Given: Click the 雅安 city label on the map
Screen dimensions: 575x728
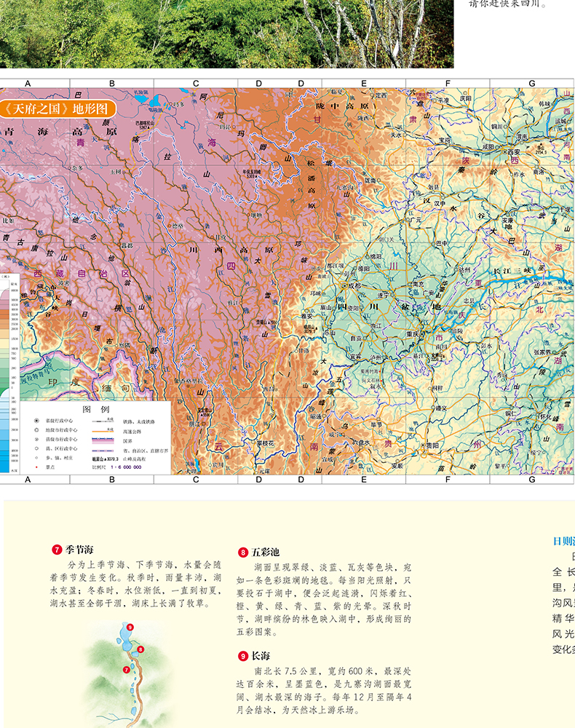Looking at the screenshot, I should tap(306, 316).
